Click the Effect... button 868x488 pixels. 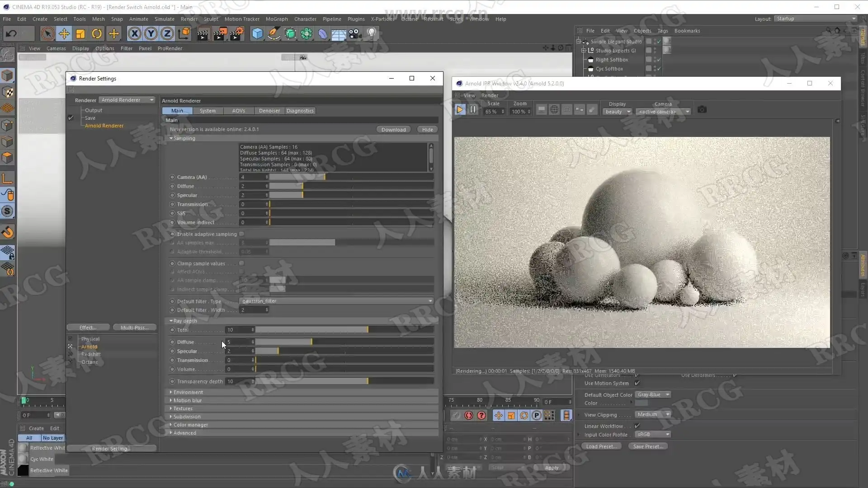coord(88,328)
